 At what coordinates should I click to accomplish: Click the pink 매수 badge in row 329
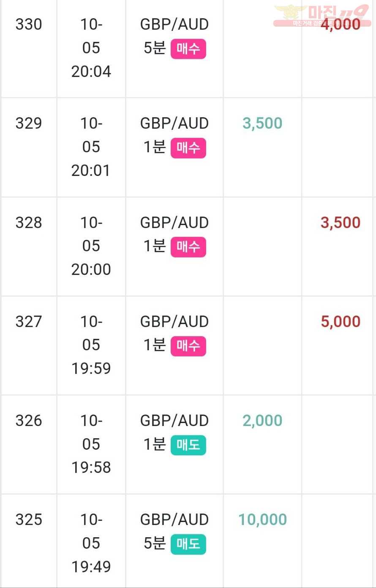[188, 148]
